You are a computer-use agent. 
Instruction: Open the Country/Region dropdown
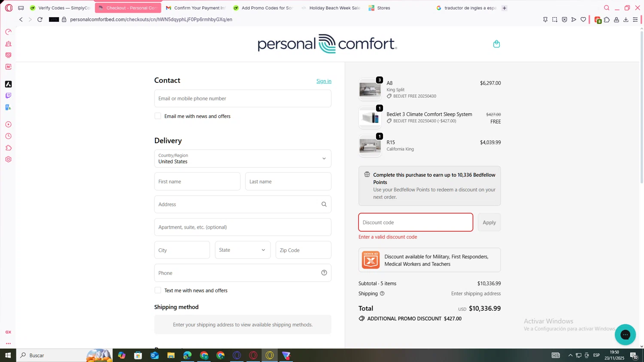click(243, 158)
